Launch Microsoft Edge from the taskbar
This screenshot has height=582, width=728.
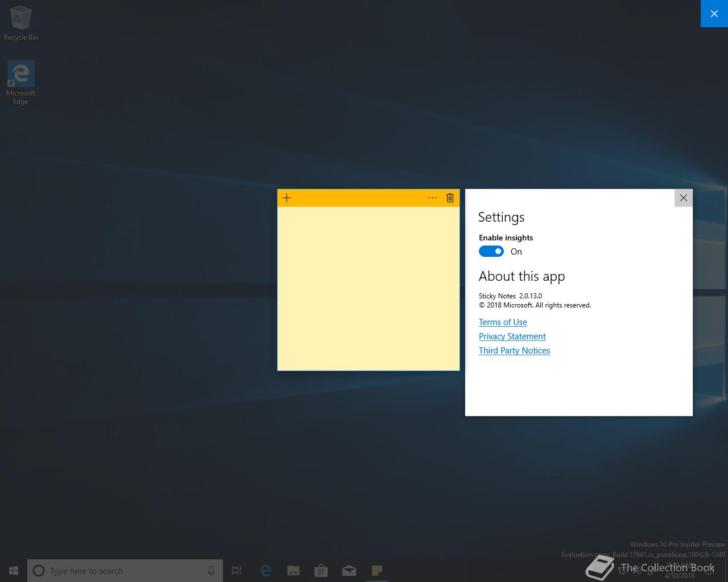tap(266, 571)
